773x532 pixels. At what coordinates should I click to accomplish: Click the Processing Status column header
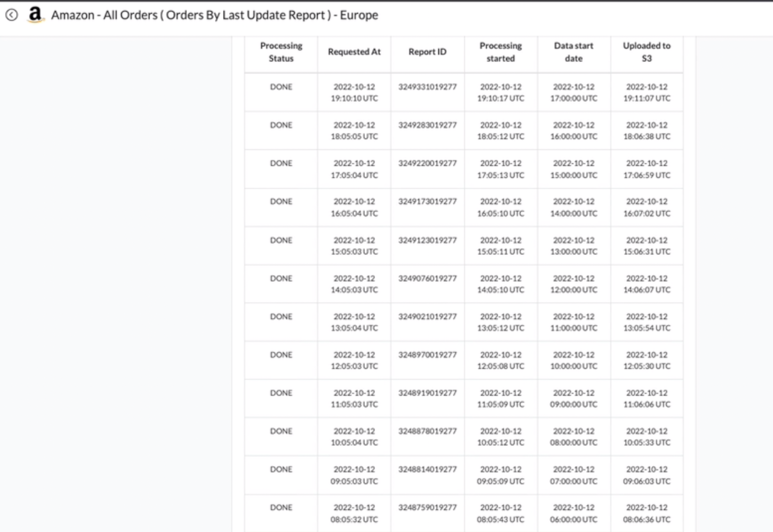pyautogui.click(x=281, y=52)
